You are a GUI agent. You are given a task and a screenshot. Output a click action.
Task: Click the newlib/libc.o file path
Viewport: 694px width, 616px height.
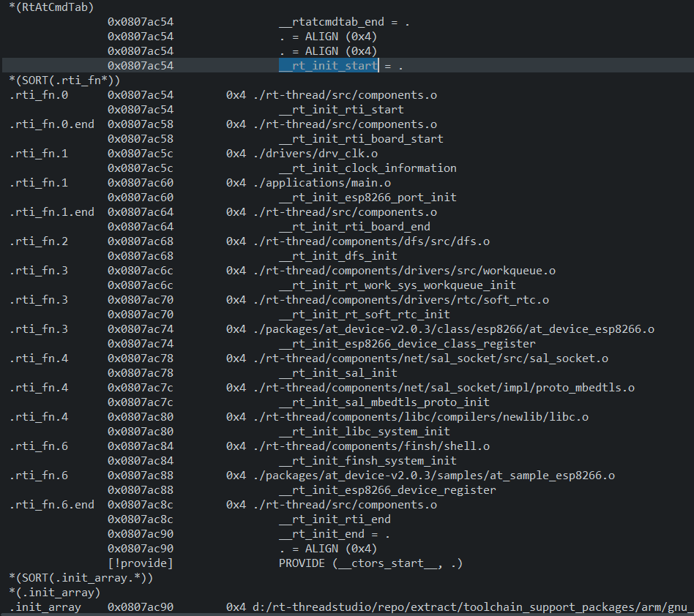[x=420, y=416]
